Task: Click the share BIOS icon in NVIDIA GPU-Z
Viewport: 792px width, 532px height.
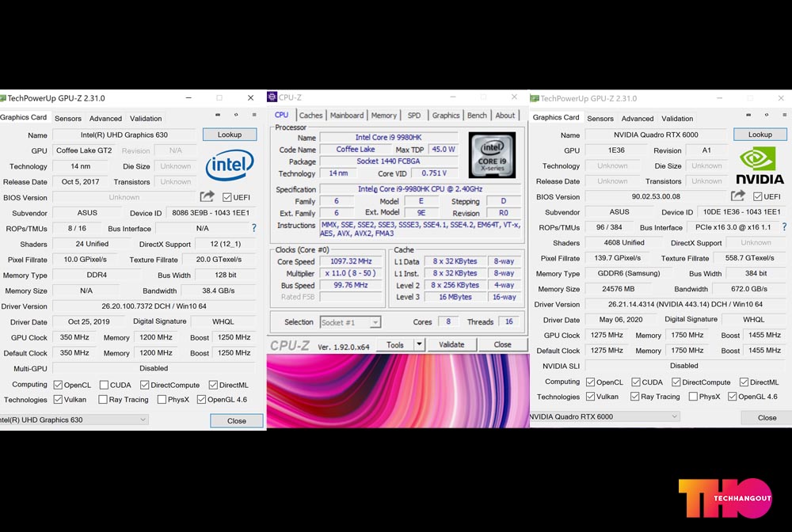Action: point(738,196)
